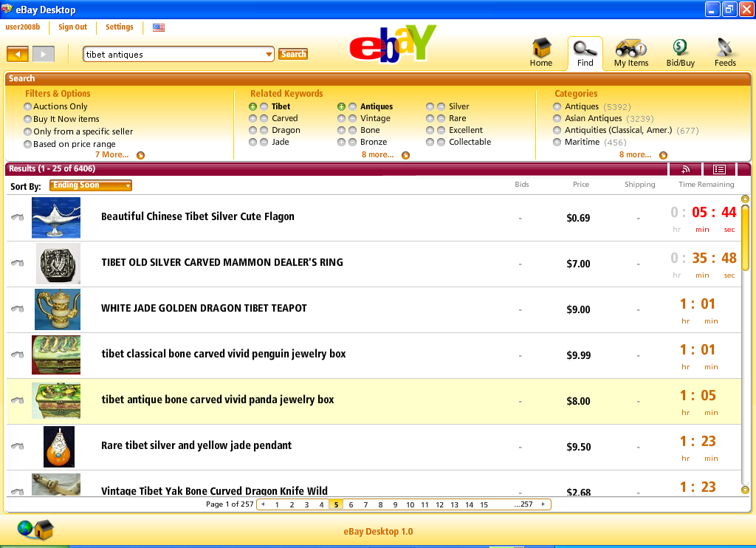Viewport: 756px width, 548px height.
Task: Click the globe and house icon in footer
Action: point(35,530)
